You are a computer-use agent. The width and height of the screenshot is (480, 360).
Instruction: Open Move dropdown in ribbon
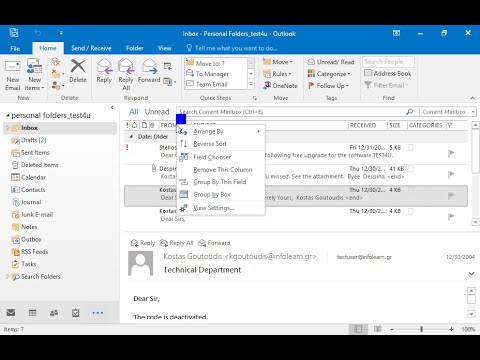[x=277, y=62]
